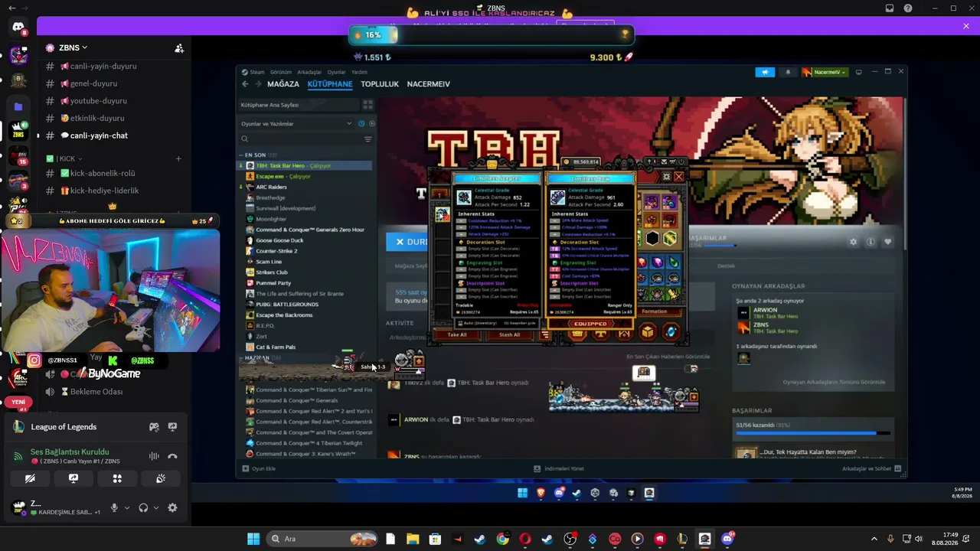
Task: Select PUBG: BATTLEGROUNDS in library
Action: point(287,305)
